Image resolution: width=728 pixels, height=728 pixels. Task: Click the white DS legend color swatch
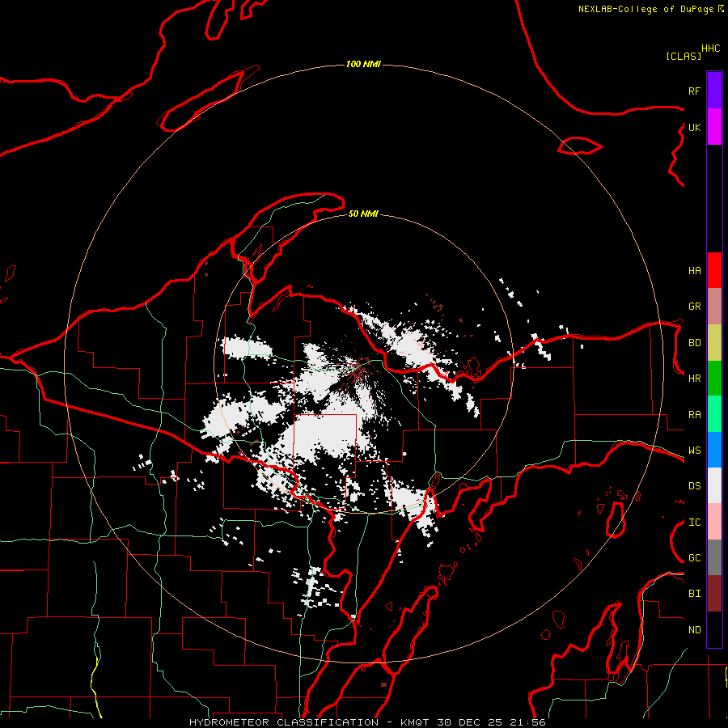[x=714, y=485]
